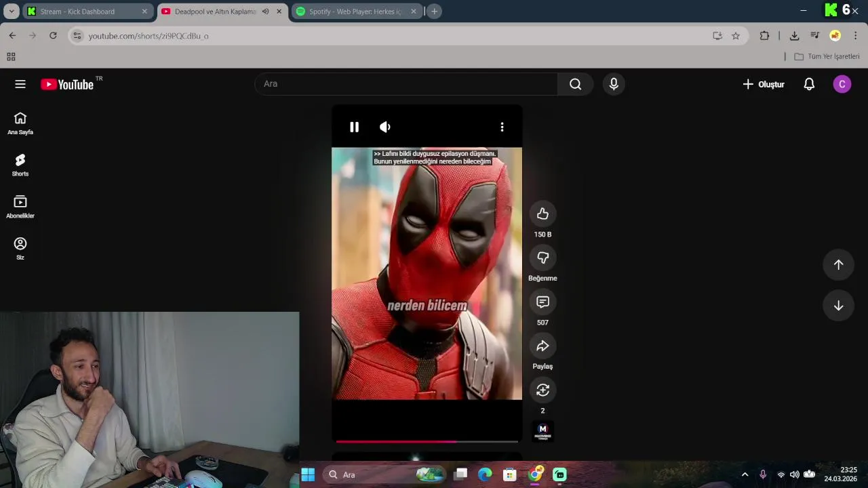Install the app from the address bar
The height and width of the screenshot is (488, 868).
[x=717, y=36]
